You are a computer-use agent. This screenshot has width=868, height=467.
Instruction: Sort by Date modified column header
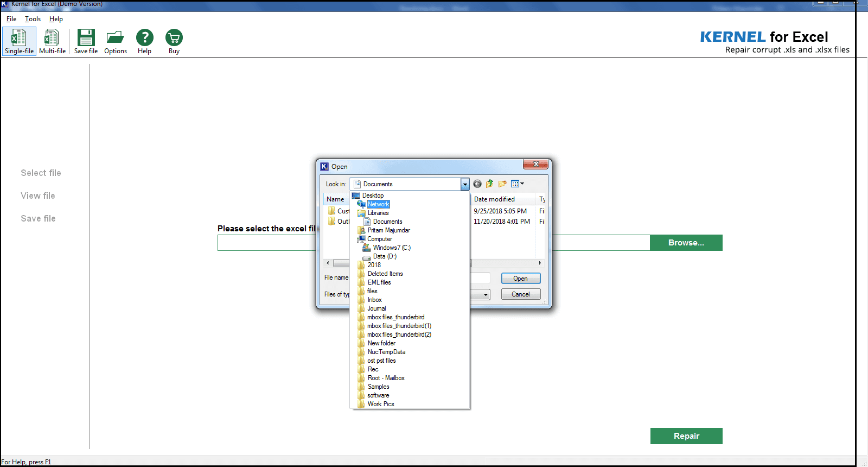pos(503,199)
